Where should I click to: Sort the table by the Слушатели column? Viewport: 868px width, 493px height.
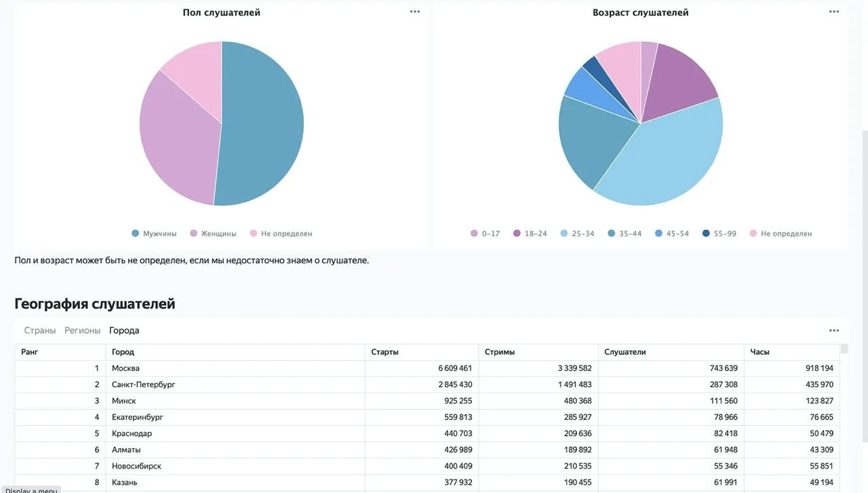[x=671, y=352]
